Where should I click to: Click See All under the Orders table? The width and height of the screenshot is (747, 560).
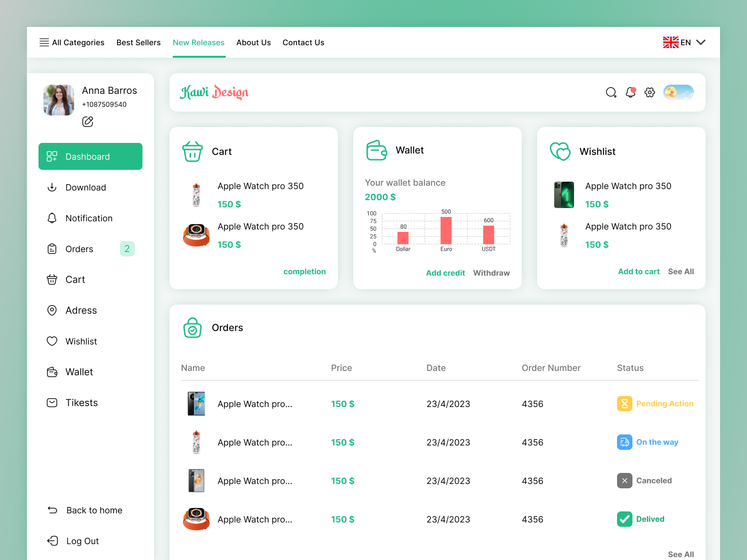[681, 554]
